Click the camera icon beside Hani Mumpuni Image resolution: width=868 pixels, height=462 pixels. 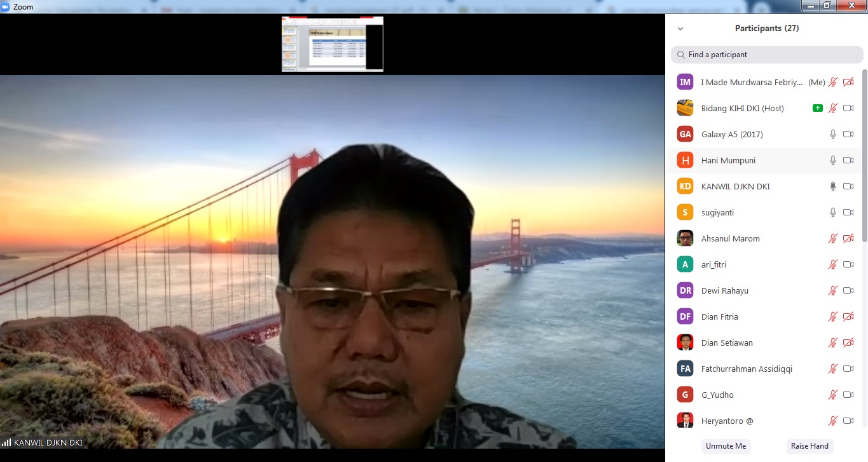click(848, 160)
